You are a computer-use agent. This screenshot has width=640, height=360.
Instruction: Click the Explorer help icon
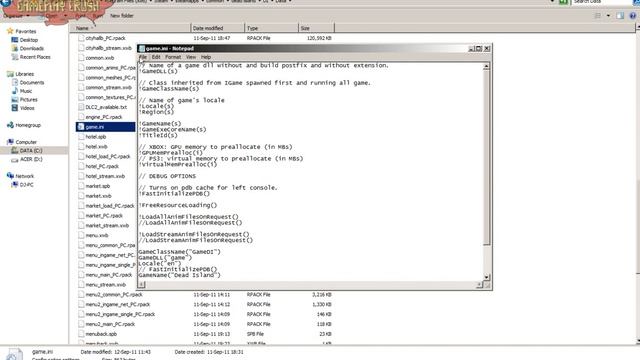(x=633, y=16)
